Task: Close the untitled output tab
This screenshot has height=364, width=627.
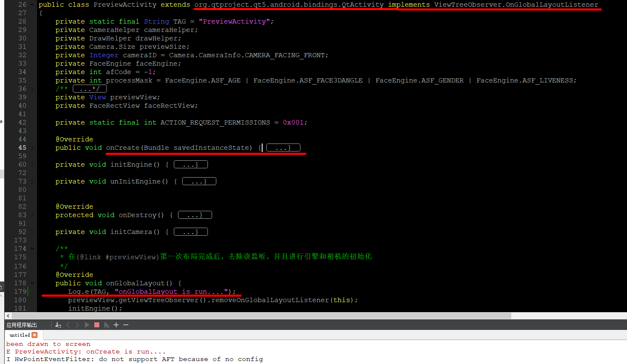Action: coord(35,335)
